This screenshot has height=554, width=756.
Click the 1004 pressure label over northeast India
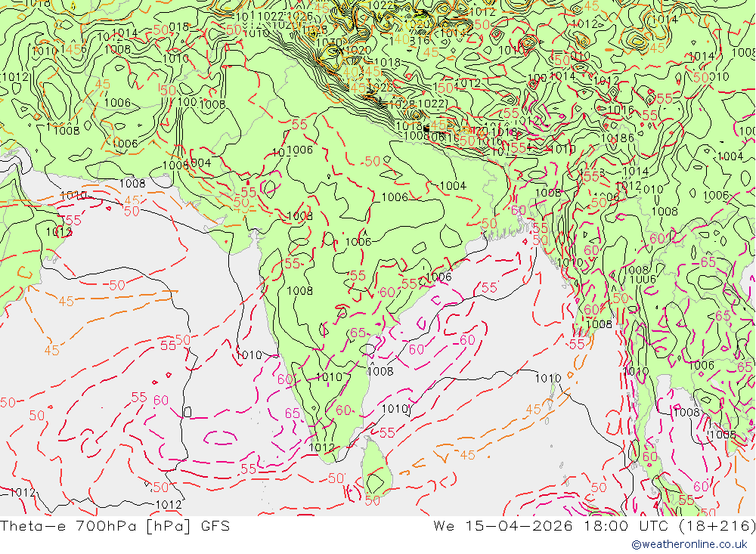pyautogui.click(x=453, y=186)
